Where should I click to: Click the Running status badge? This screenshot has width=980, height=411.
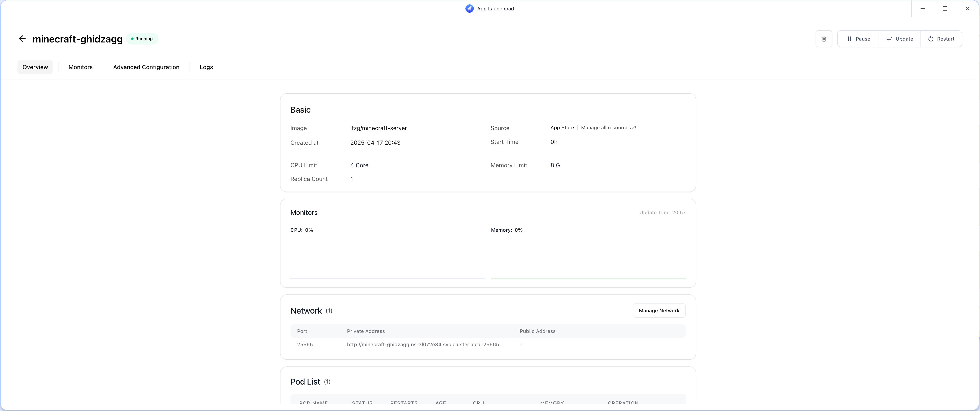[142, 39]
